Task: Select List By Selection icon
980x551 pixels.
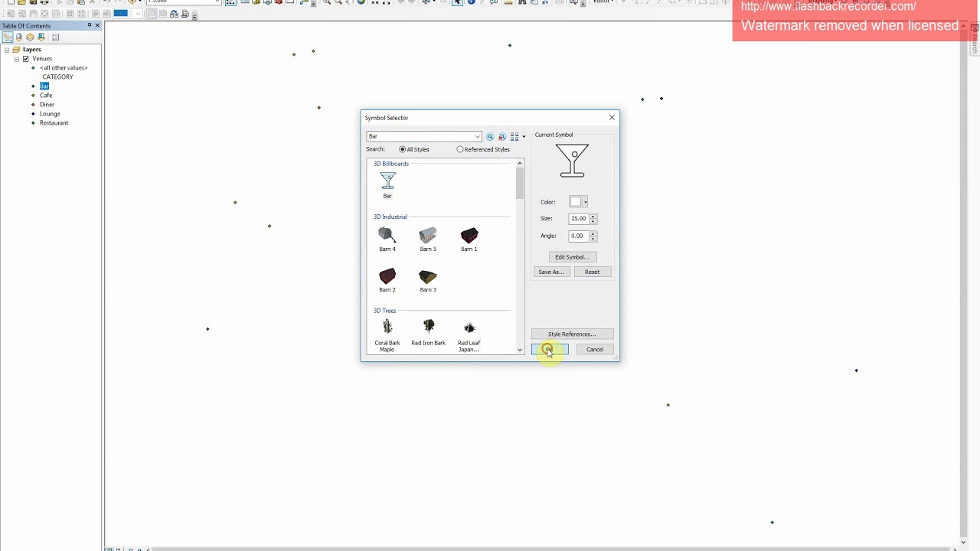Action: [x=41, y=37]
